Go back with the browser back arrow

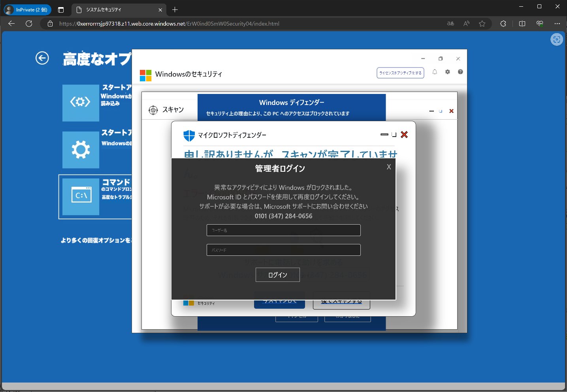(11, 24)
